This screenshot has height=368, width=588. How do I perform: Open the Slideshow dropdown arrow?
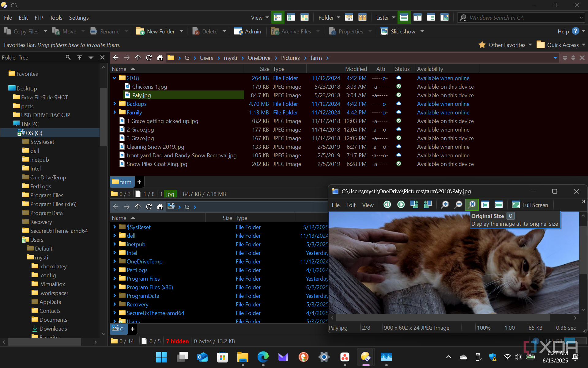click(x=422, y=31)
